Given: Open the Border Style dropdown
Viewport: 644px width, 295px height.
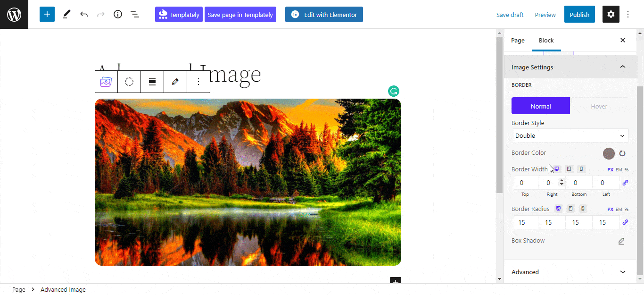Looking at the screenshot, I should [570, 135].
